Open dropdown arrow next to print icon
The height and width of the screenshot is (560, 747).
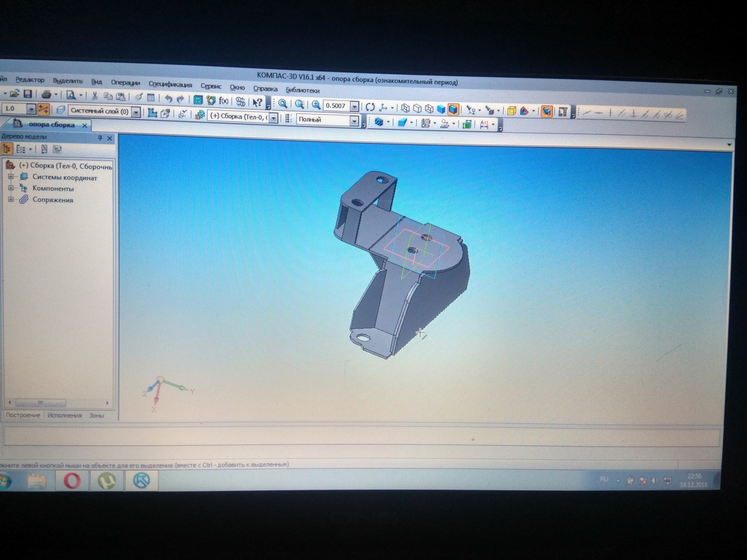[x=56, y=95]
